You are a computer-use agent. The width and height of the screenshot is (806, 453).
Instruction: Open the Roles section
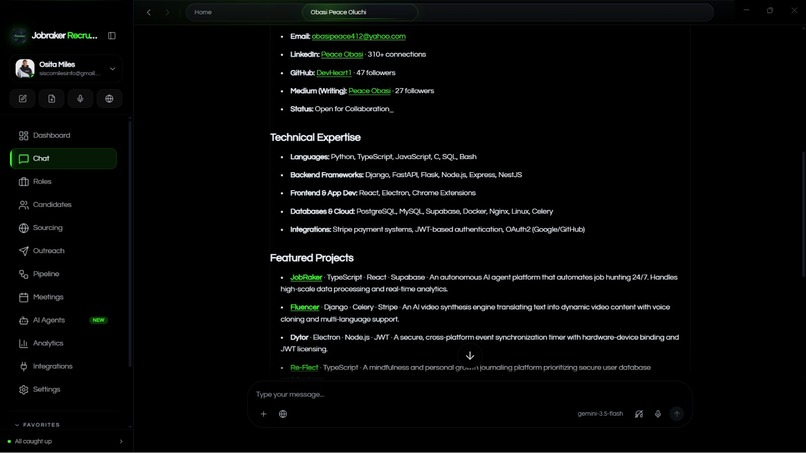pyautogui.click(x=63, y=182)
